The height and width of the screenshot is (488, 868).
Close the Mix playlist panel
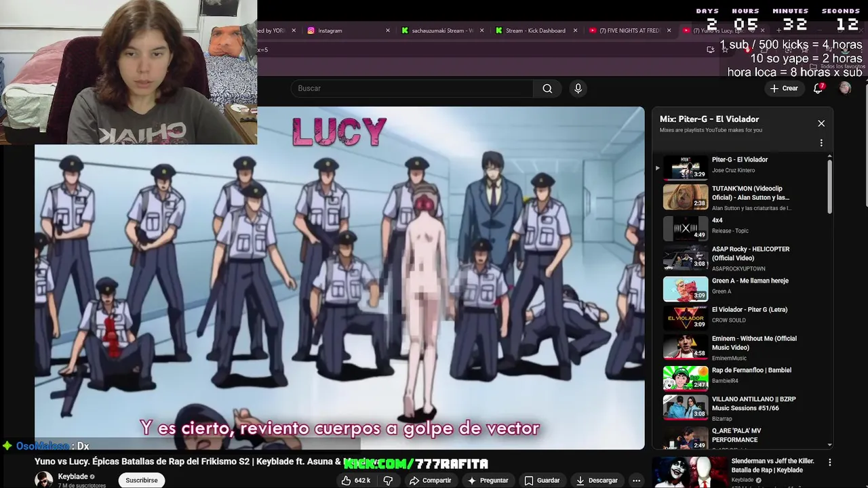pos(821,123)
